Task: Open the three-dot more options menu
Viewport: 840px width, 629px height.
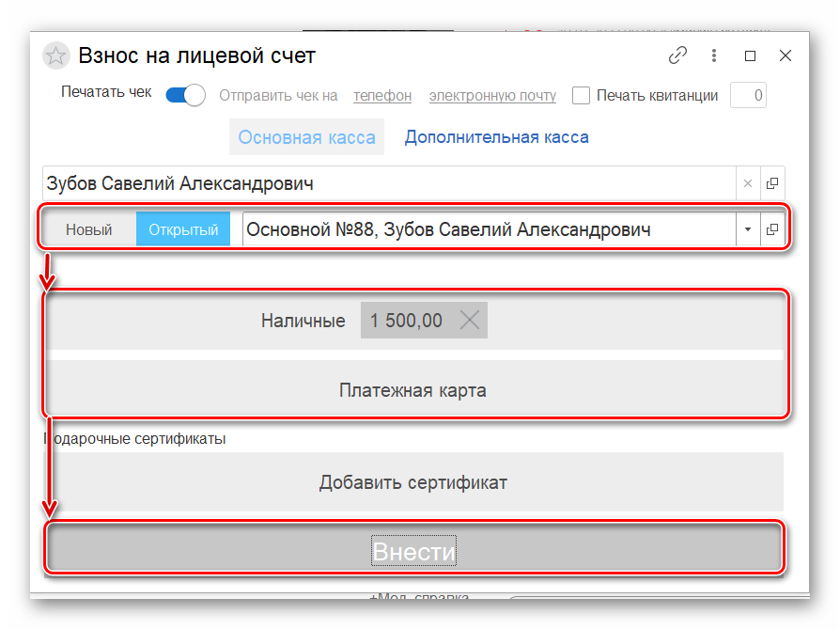Action: point(714,55)
